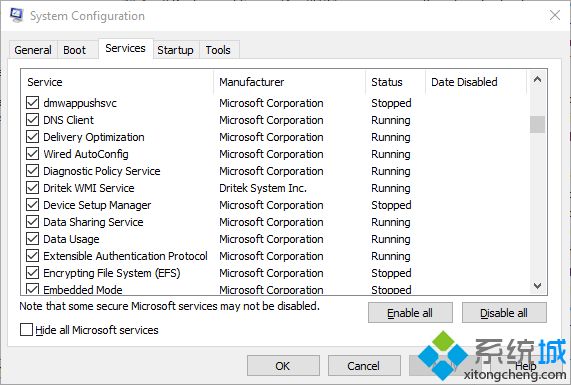The image size is (571, 385).
Task: Select the DNS Client row text
Action: 68,120
